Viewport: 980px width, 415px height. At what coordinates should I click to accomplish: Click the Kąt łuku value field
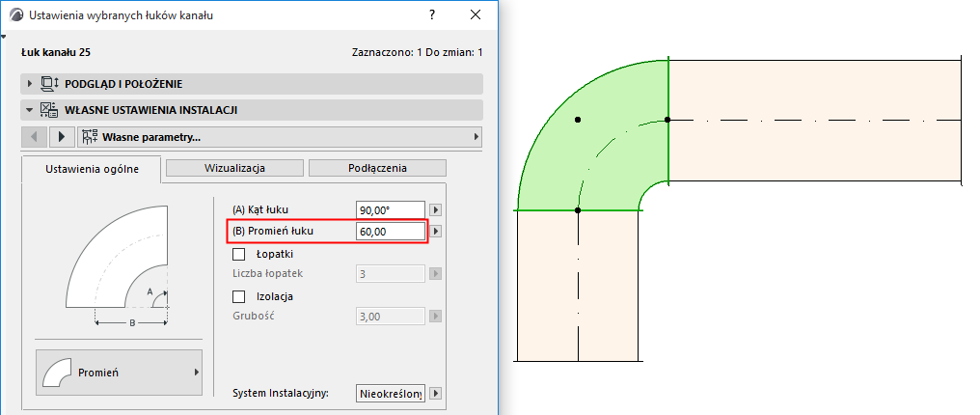click(x=391, y=210)
